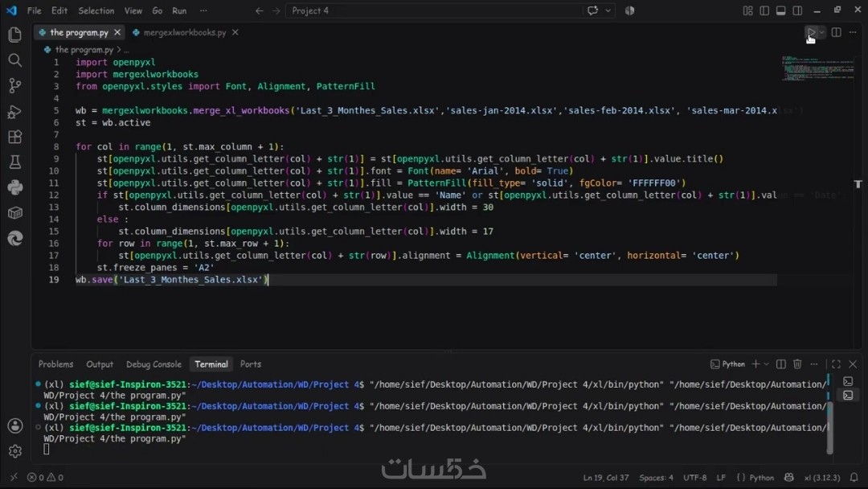Click the Project 4 command center search box
868x489 pixels.
click(x=433, y=10)
